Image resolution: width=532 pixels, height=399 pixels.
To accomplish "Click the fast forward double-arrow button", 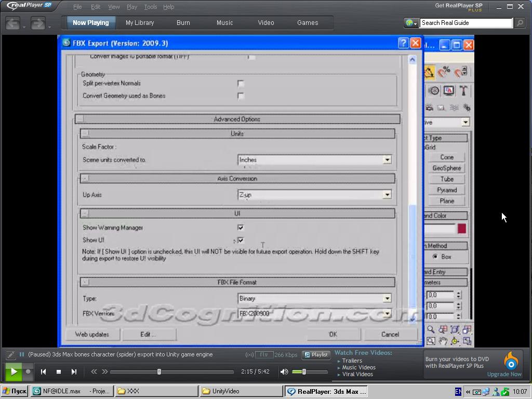I will [104, 372].
